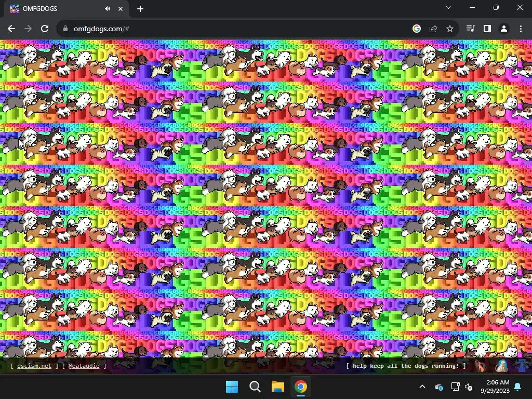Viewport: 532px width, 399px height.
Task: Click the Google icon in address bar
Action: 417,29
